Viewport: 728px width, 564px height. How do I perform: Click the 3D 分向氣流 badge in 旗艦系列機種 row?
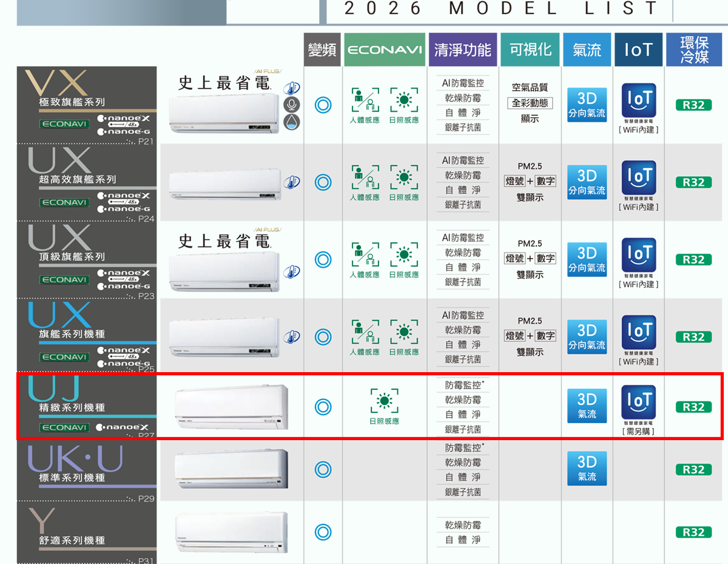coord(587,337)
